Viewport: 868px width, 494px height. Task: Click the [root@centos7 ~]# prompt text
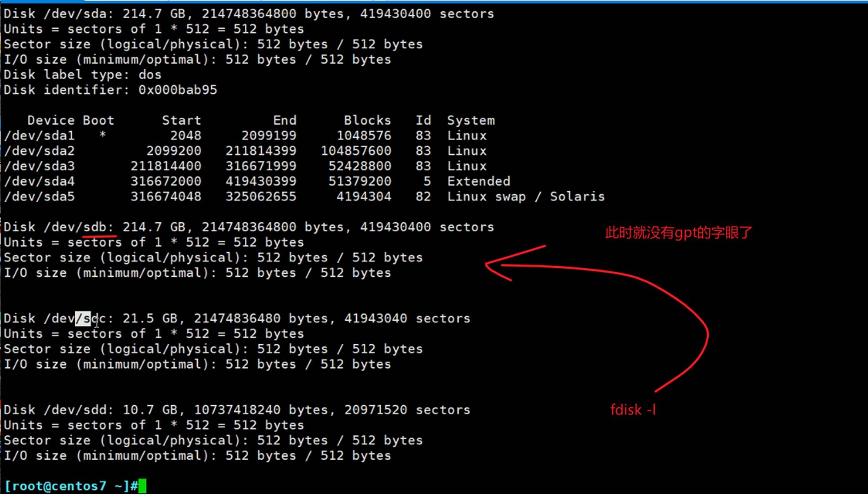70,486
